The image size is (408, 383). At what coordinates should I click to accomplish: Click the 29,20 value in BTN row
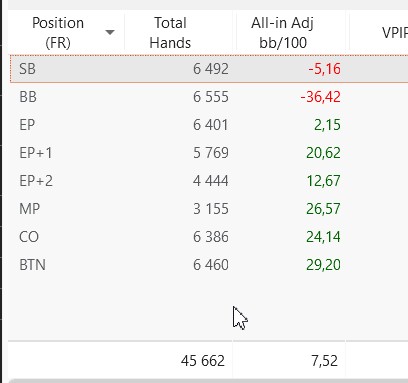(323, 265)
